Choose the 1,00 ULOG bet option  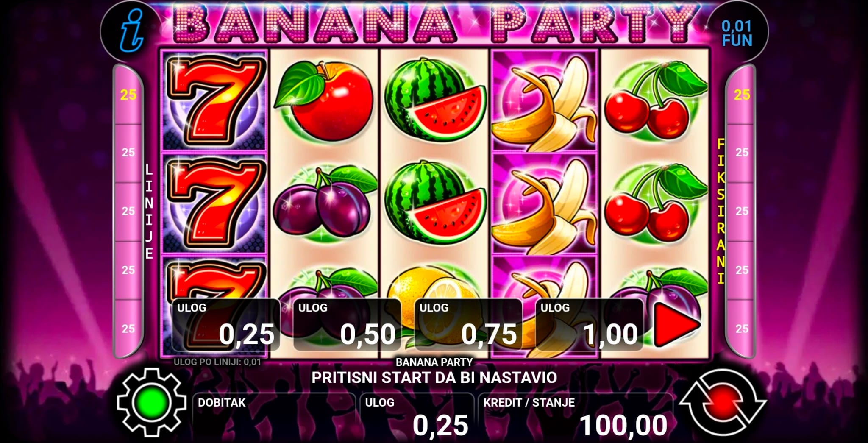[x=590, y=325]
